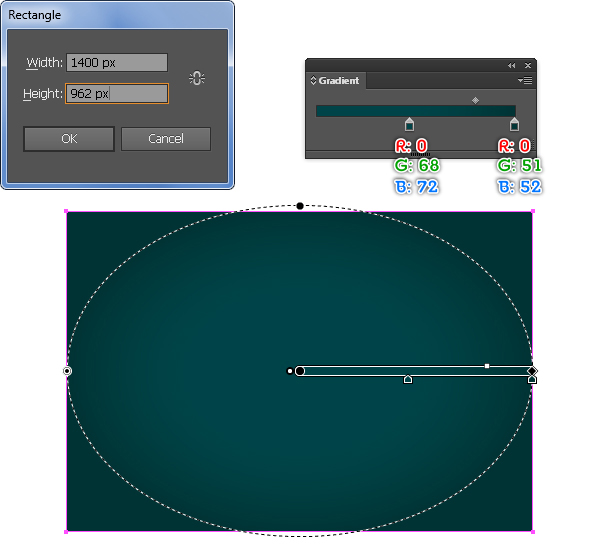Select the middle color stop on canvas annotator
This screenshot has width=600, height=550.
pos(408,379)
